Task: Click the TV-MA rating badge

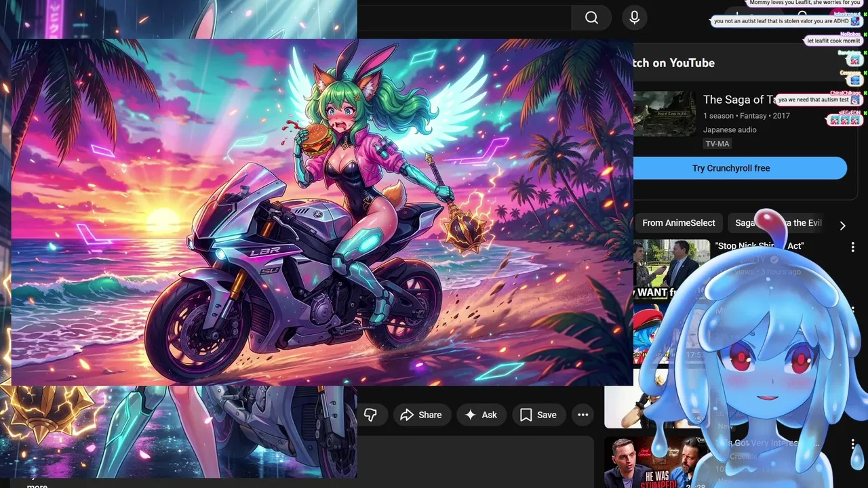Action: pyautogui.click(x=717, y=144)
